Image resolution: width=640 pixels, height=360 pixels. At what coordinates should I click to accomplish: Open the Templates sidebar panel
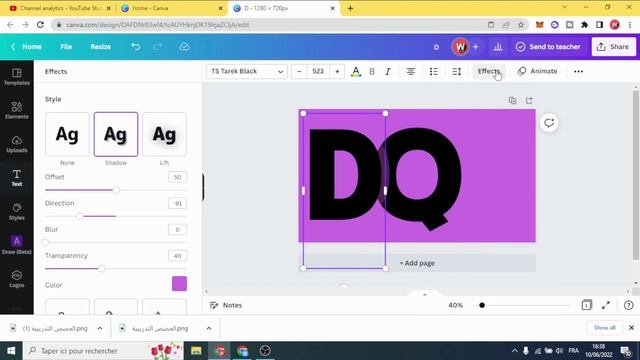coord(17,77)
